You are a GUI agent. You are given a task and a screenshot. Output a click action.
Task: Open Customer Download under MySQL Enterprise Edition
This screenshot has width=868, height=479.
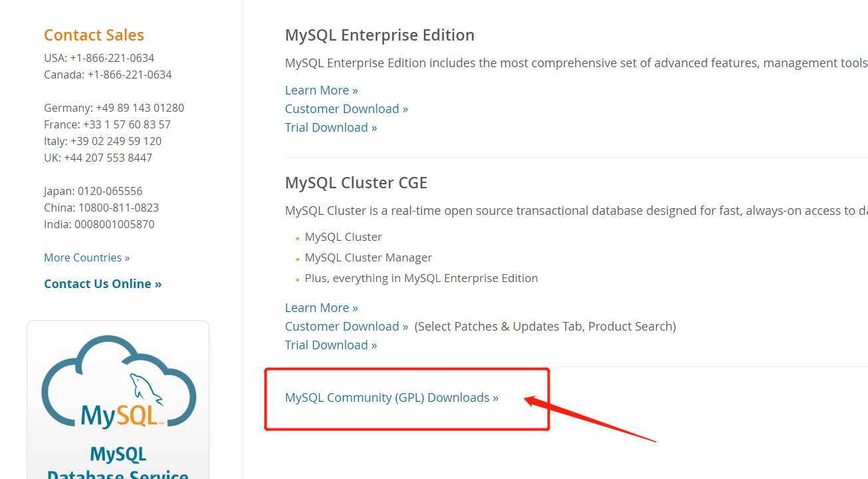(346, 109)
